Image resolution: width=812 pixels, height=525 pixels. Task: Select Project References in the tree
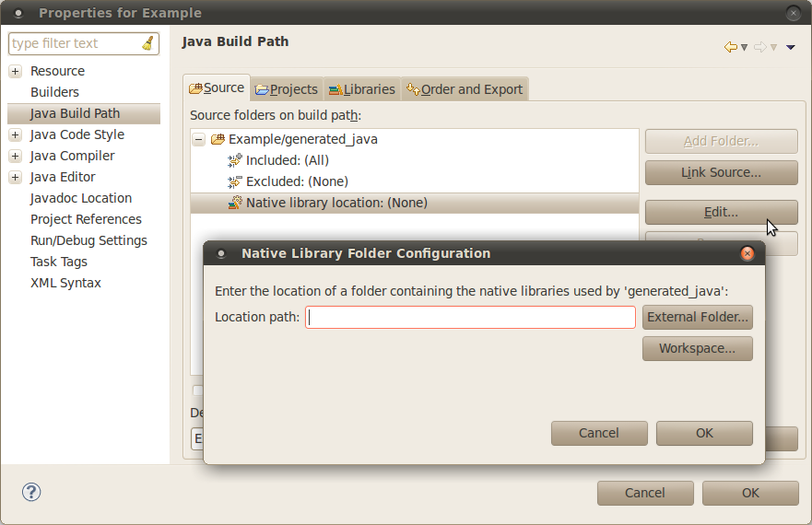[x=86, y=219]
